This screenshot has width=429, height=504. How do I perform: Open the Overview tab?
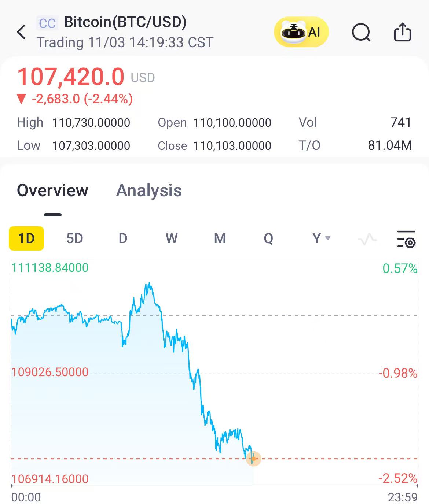pyautogui.click(x=52, y=191)
